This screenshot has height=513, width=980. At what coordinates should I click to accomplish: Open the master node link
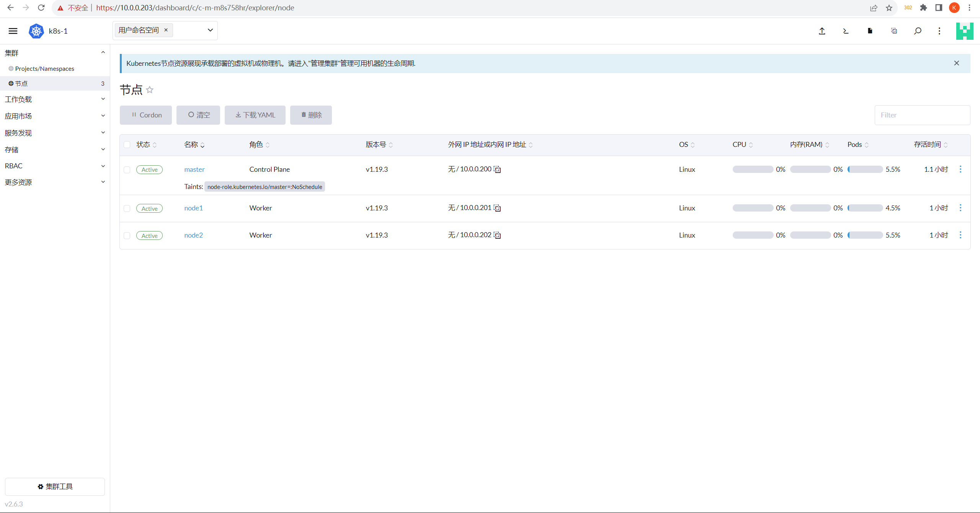[194, 169]
